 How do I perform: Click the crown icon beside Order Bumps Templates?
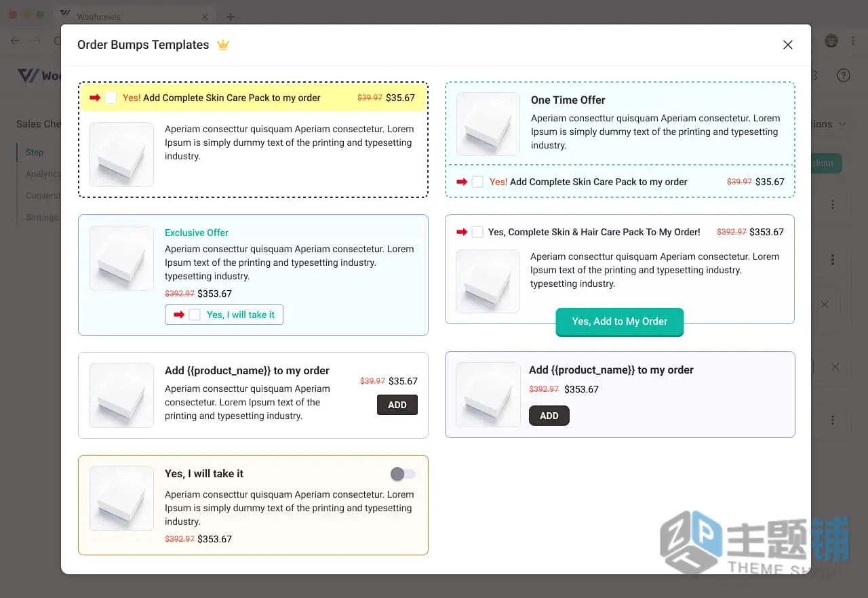click(x=222, y=45)
